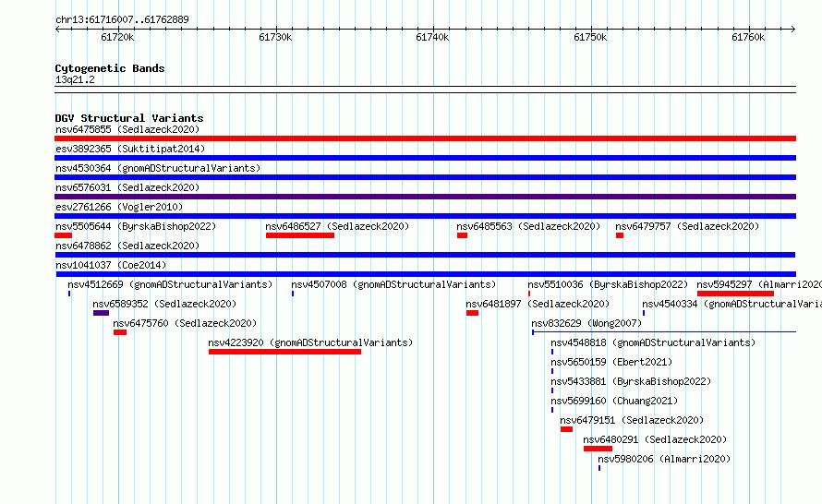The width and height of the screenshot is (822, 504).
Task: Select the blue esv3892365 variant bar
Action: tap(425, 158)
